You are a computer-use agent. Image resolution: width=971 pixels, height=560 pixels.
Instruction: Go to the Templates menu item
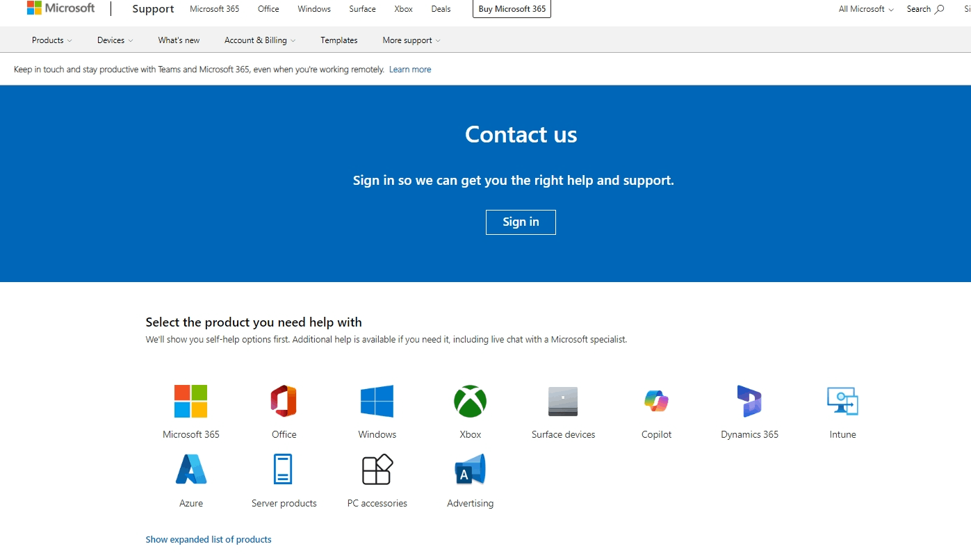(339, 40)
